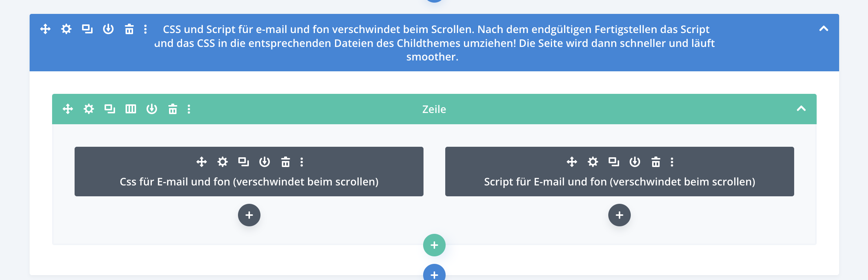Add new row with green plus button

[x=434, y=245]
